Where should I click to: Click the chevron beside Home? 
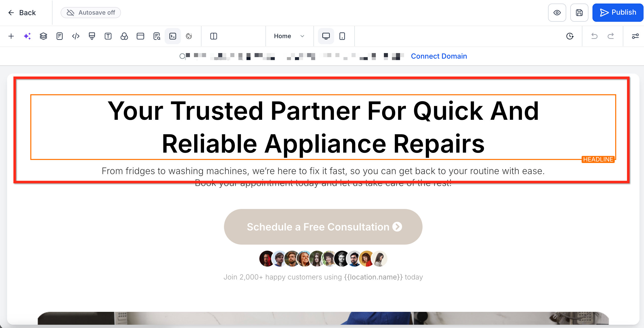point(302,36)
